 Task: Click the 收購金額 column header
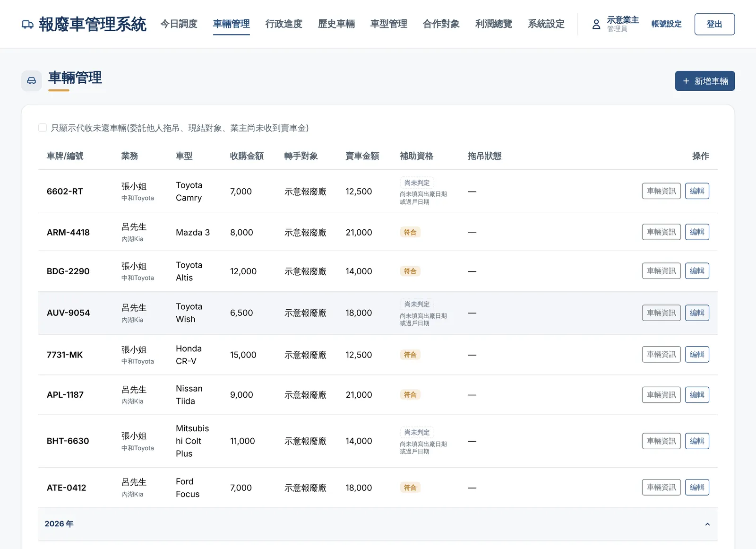[x=247, y=156]
